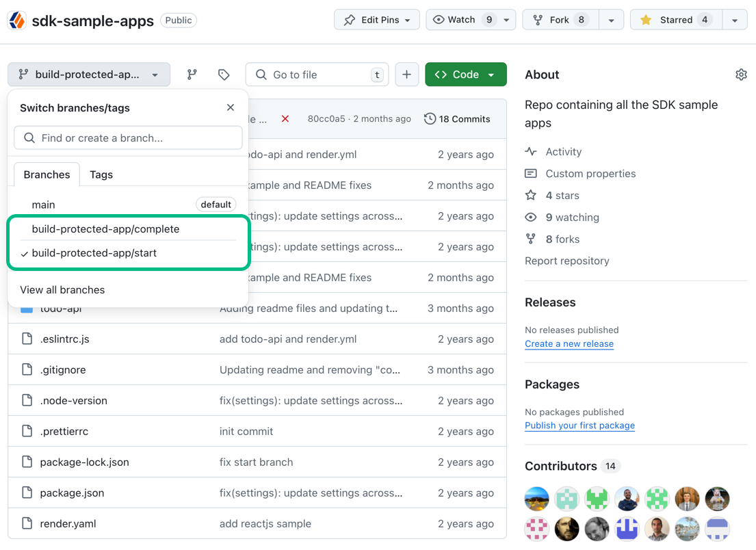
Task: Click the first contributor avatar
Action: (537, 499)
